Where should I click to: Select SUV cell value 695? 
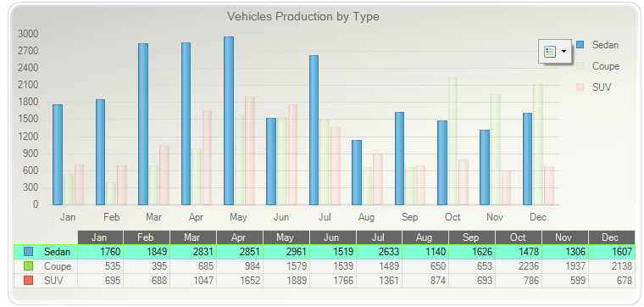[x=100, y=281]
